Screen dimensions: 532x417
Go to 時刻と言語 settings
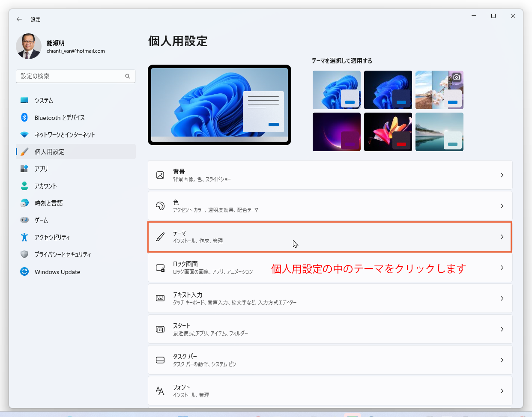pos(76,203)
